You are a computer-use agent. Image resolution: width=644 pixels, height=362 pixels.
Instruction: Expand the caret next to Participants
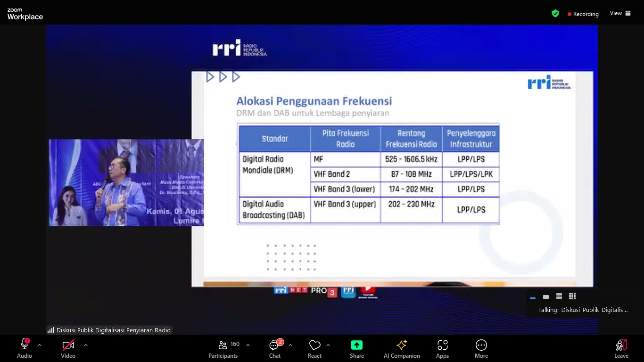(x=248, y=345)
